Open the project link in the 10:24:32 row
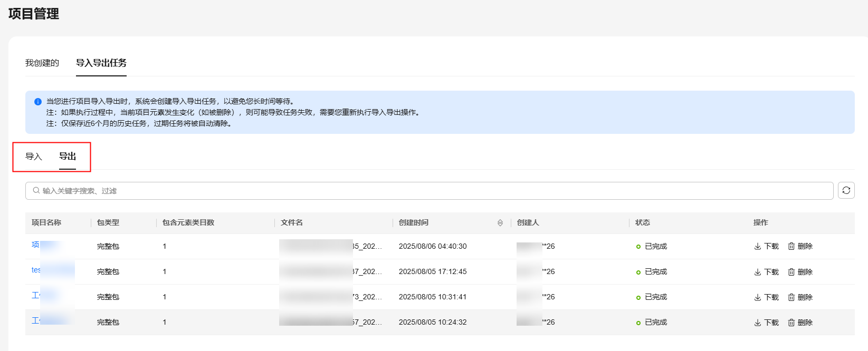 pyautogui.click(x=50, y=320)
